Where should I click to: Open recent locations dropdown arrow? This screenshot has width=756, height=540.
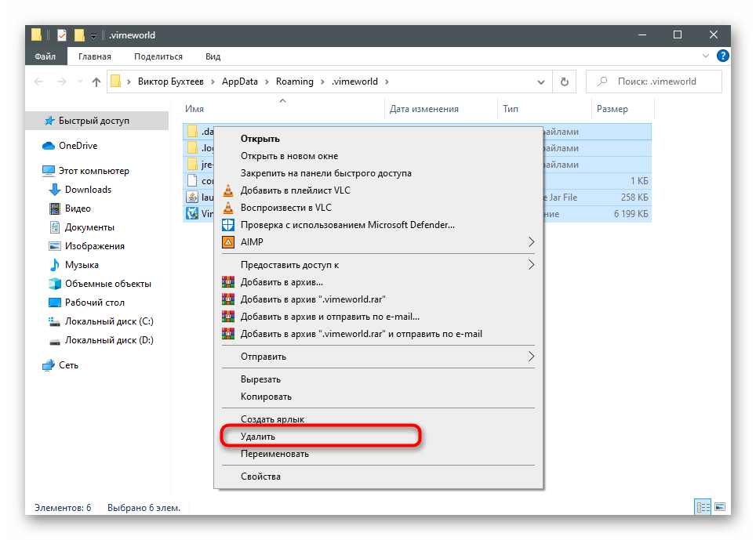(80, 82)
